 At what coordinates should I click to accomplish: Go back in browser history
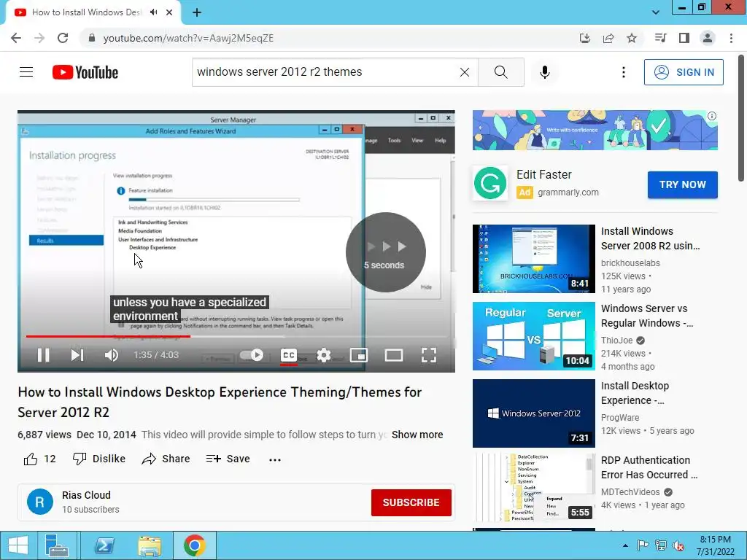[16, 38]
